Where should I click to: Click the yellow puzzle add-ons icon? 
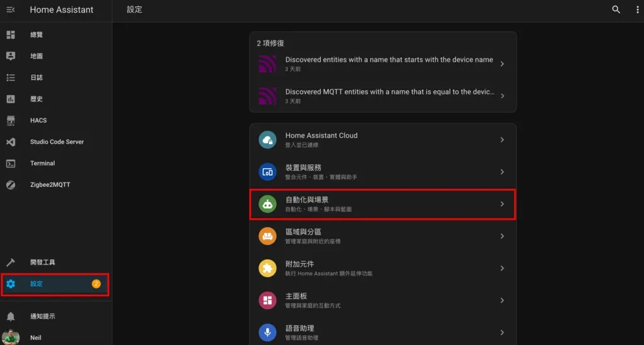pyautogui.click(x=267, y=268)
